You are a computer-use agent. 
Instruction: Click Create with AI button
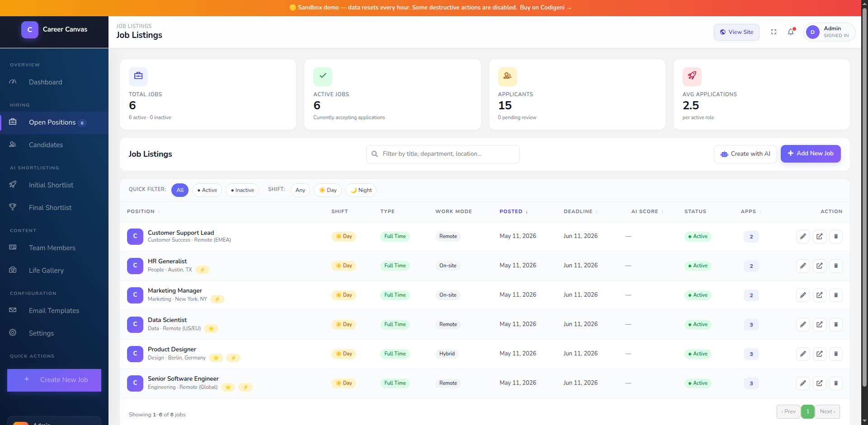point(745,154)
